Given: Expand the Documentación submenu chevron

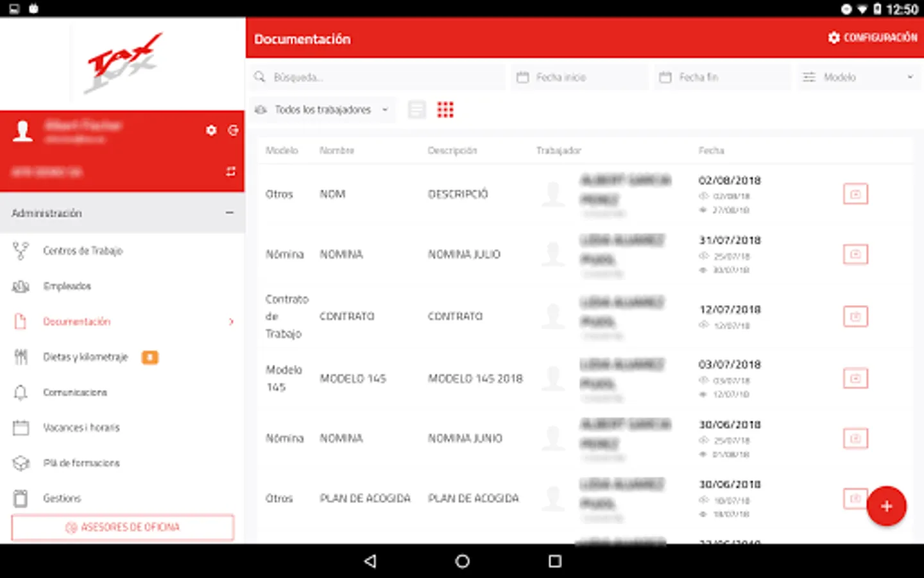Looking at the screenshot, I should click(x=231, y=322).
